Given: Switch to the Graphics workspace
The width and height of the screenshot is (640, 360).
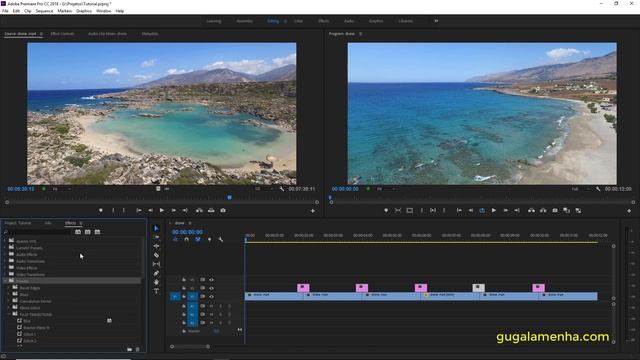Looking at the screenshot, I should click(x=376, y=21).
